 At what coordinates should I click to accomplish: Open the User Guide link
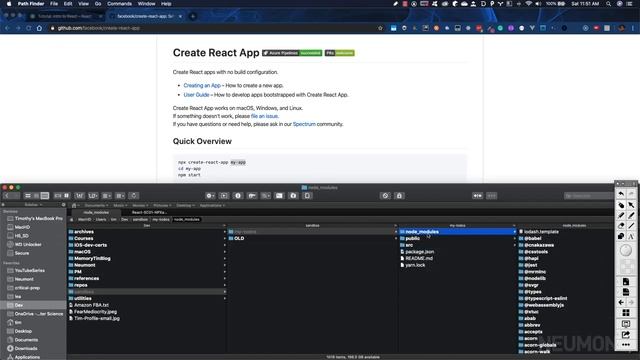196,95
